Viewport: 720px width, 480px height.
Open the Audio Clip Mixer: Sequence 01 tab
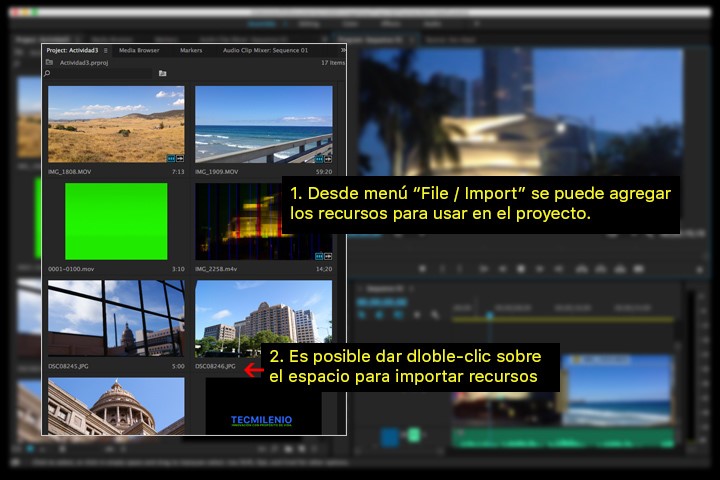(x=265, y=51)
